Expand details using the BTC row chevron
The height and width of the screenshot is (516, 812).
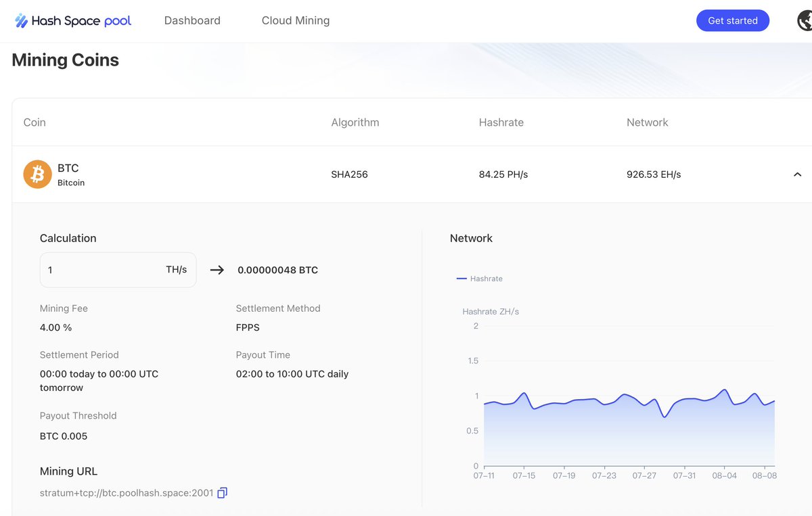(x=797, y=174)
